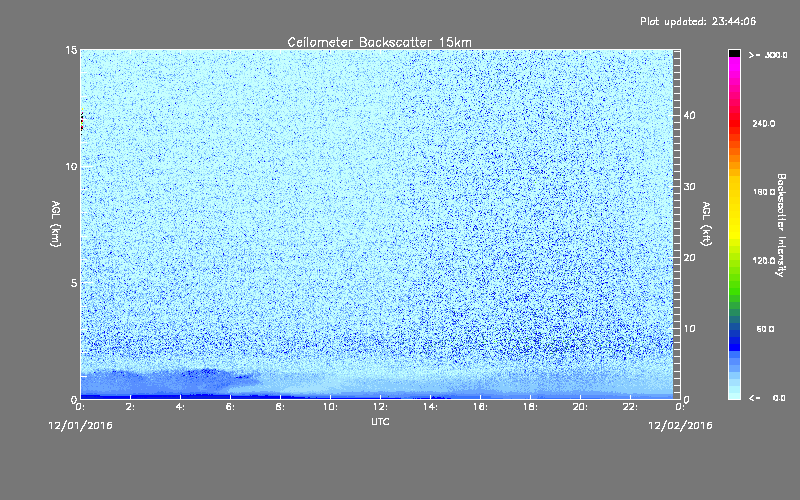Click the '6:' hour tick label

pos(231,407)
